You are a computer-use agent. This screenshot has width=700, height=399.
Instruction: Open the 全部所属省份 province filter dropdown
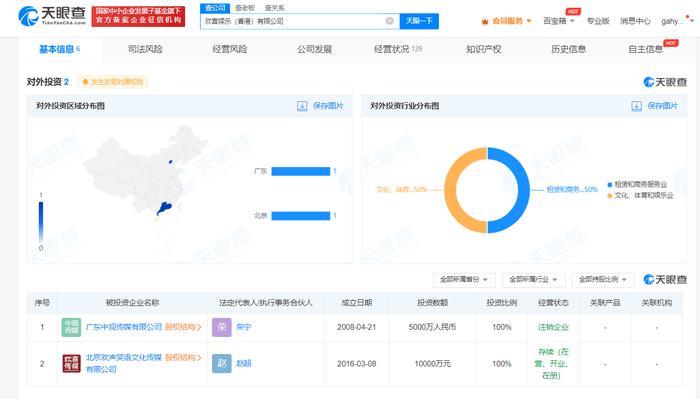pyautogui.click(x=463, y=279)
